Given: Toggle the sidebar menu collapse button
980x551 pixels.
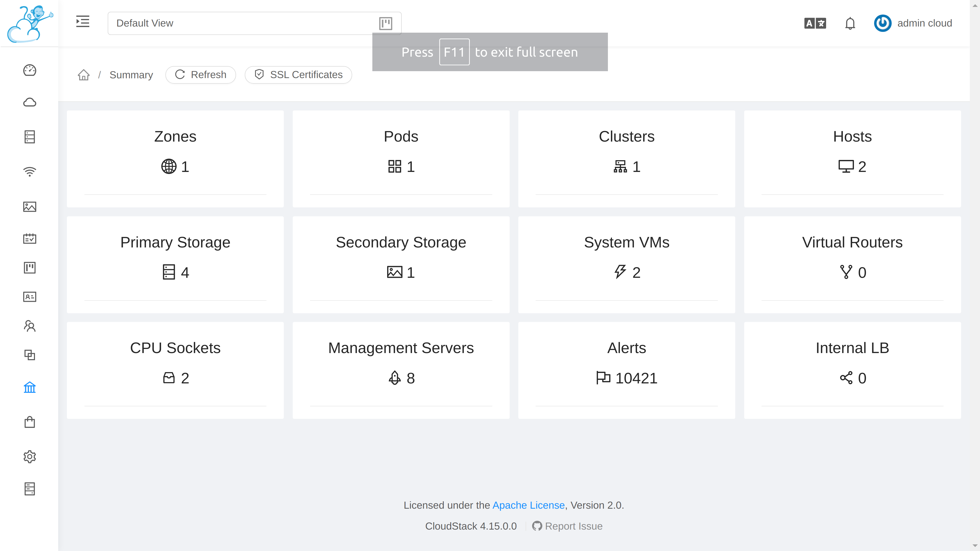Looking at the screenshot, I should (82, 22).
